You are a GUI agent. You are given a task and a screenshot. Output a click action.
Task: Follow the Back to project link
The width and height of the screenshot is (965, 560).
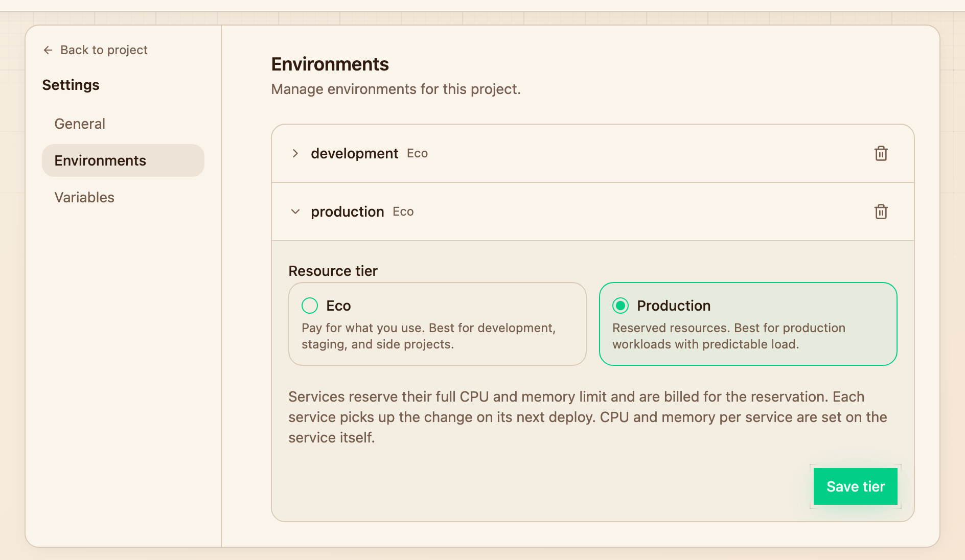(95, 50)
